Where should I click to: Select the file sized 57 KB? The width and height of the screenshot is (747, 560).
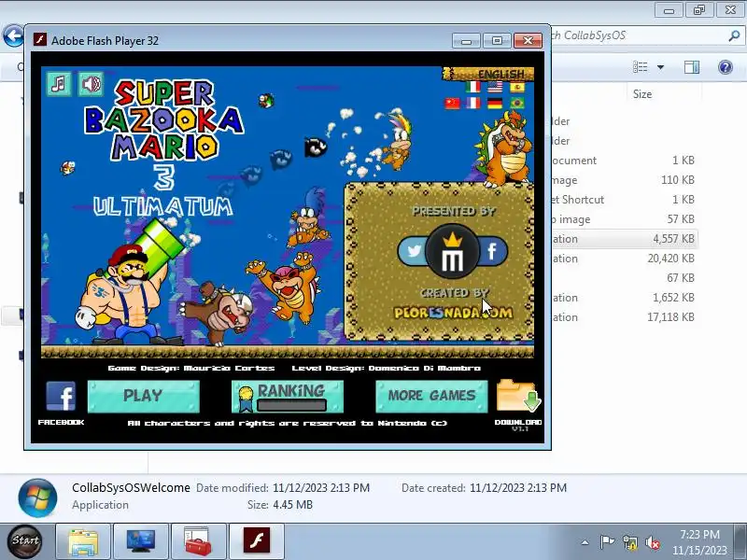(624, 219)
